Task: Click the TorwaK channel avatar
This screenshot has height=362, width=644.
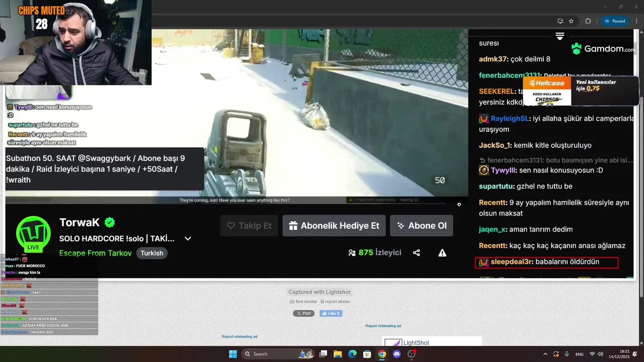Action: point(33,234)
